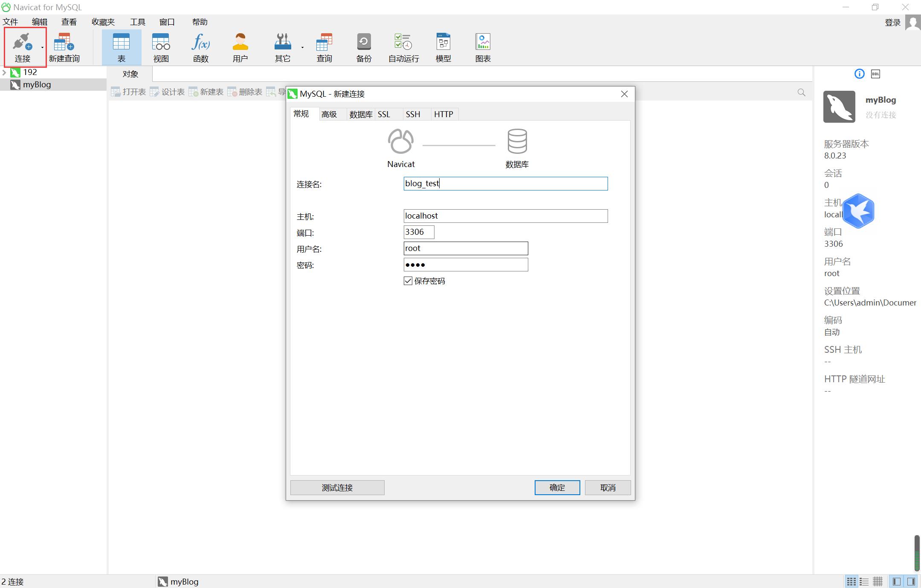921x588 pixels.
Task: Open the Tools (工具) menu
Action: coord(138,22)
